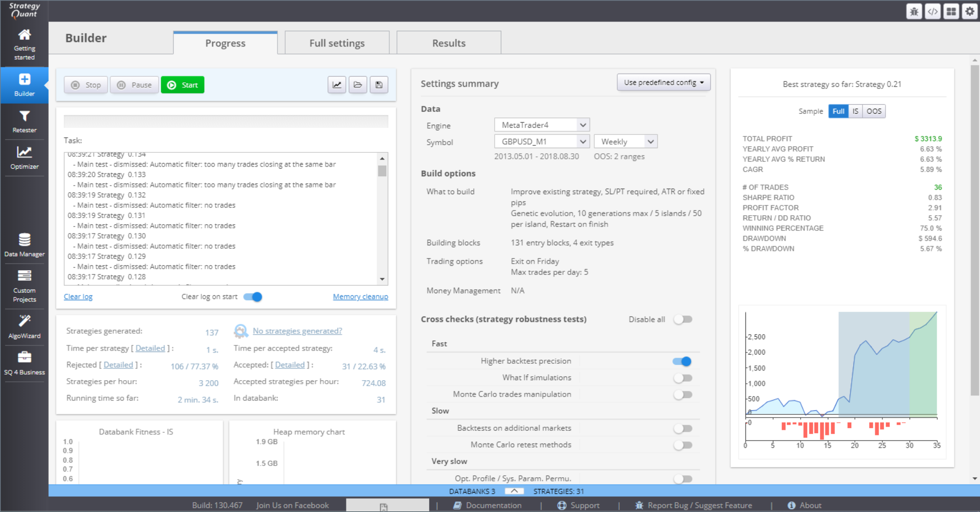Open the GBPUSD_M1 symbol dropdown
This screenshot has width=980, height=512.
tap(542, 142)
